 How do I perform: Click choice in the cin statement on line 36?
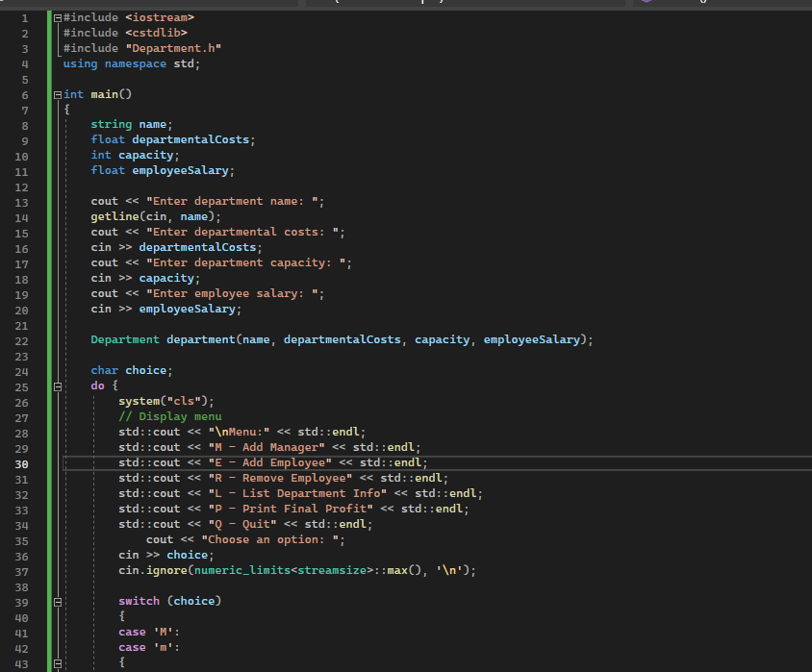(x=187, y=555)
